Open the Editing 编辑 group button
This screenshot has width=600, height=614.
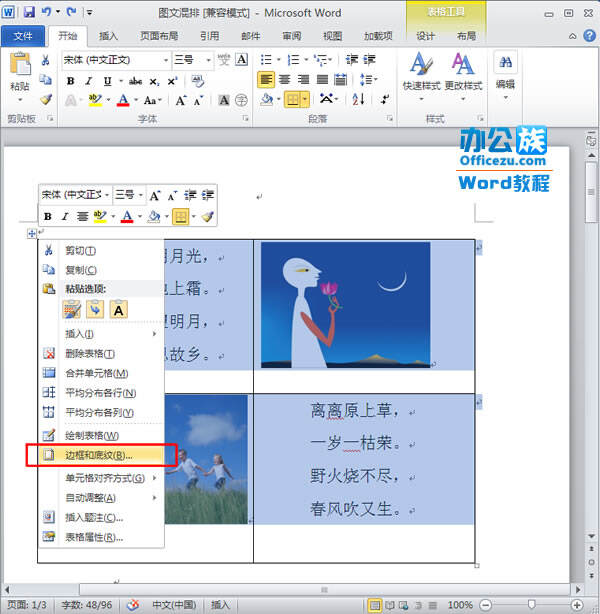point(505,75)
